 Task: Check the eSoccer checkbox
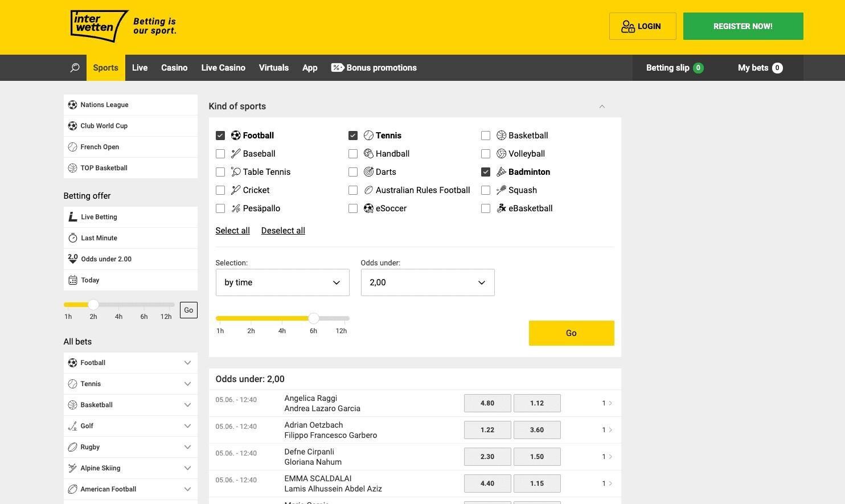[x=353, y=208]
